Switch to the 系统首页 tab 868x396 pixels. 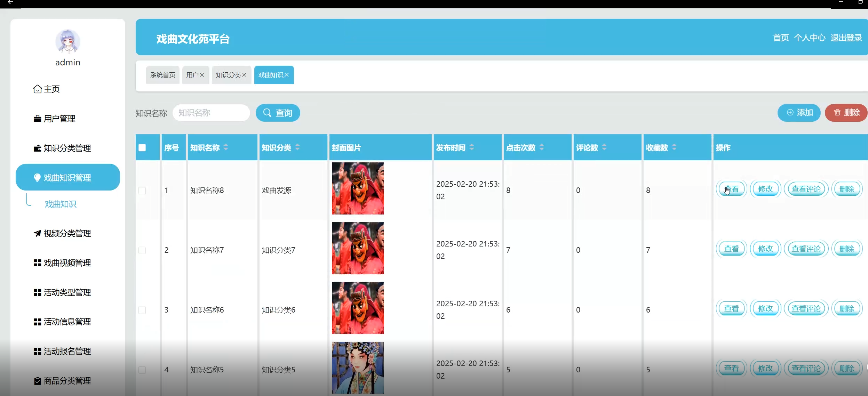pyautogui.click(x=162, y=75)
